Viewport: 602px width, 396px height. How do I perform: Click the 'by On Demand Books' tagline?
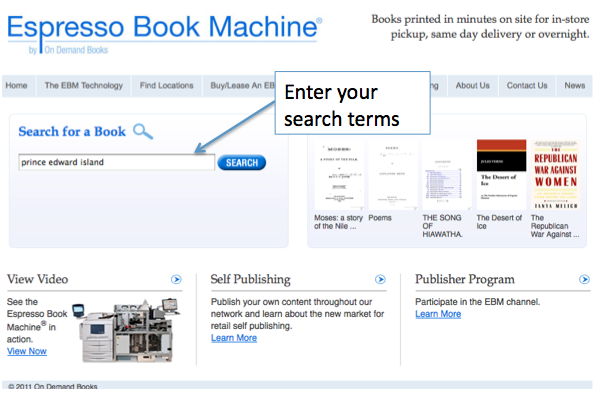tap(68, 50)
